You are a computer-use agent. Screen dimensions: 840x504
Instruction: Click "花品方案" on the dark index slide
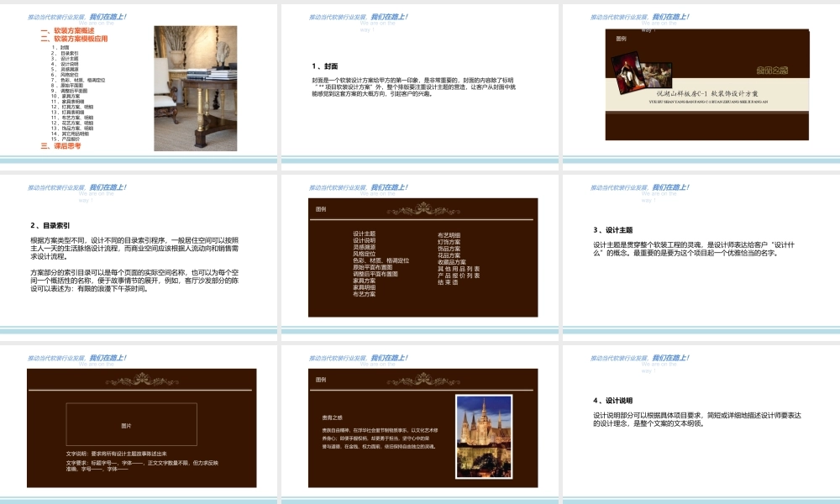point(449,255)
